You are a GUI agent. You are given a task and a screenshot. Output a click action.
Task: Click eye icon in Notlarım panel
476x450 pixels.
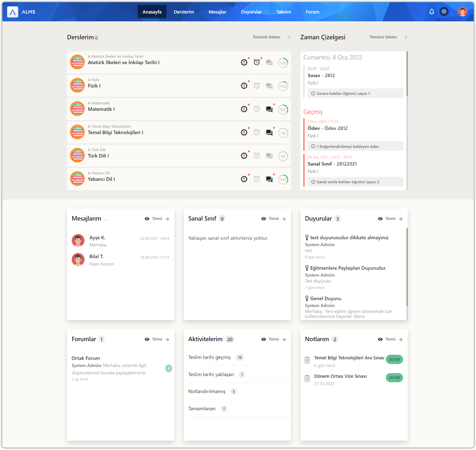(380, 339)
